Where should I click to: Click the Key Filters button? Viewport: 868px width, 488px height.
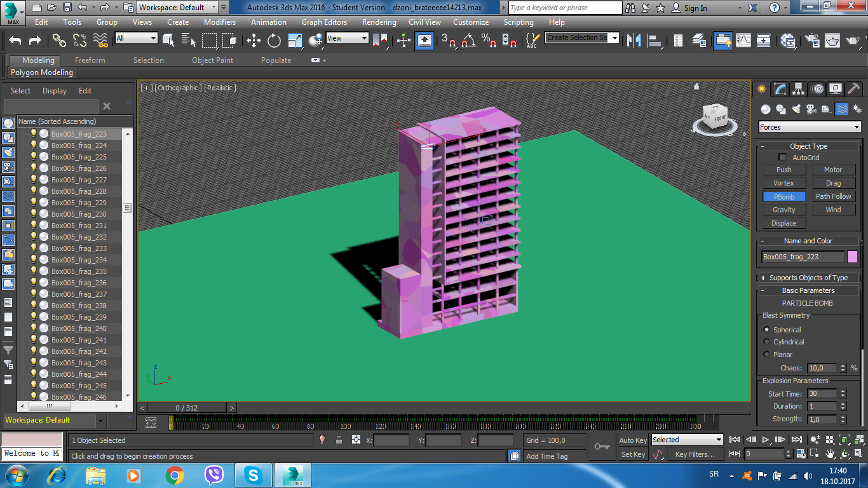point(695,454)
